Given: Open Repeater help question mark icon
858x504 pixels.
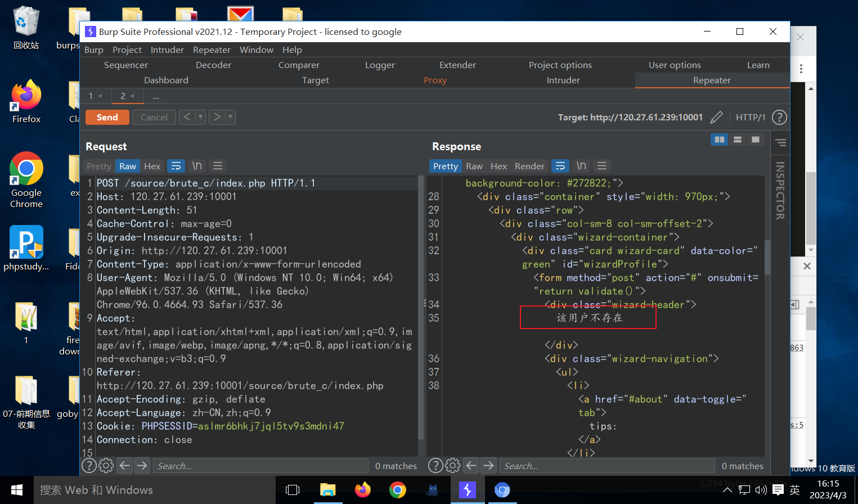Looking at the screenshot, I should pos(779,117).
